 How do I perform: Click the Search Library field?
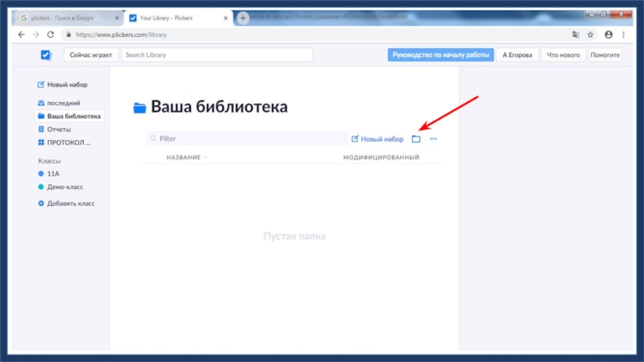tap(216, 55)
